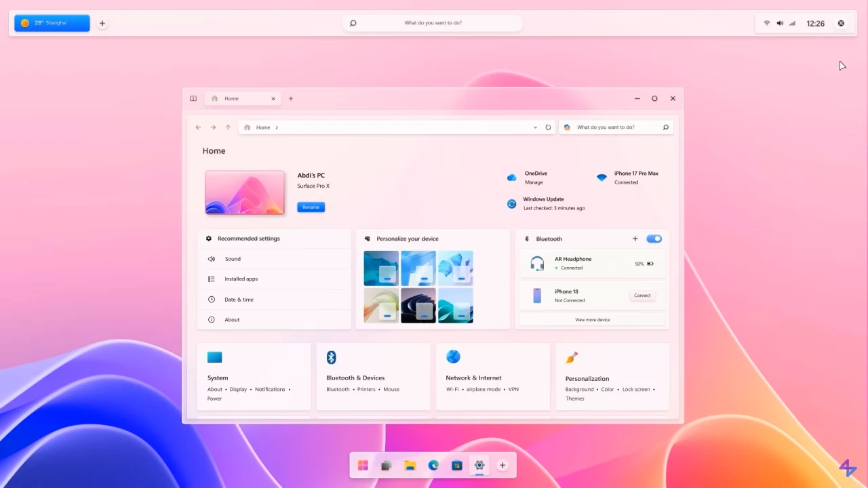This screenshot has height=488, width=868.
Task: Click the chevron next to the Home breadcrumb
Action: pyautogui.click(x=277, y=127)
